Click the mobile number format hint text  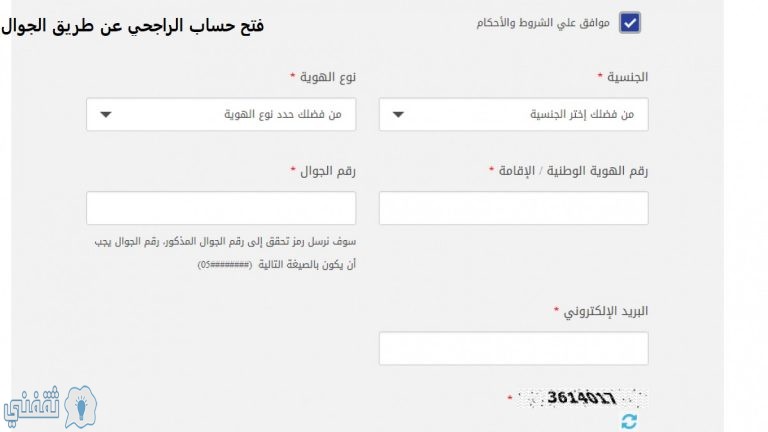225,253
